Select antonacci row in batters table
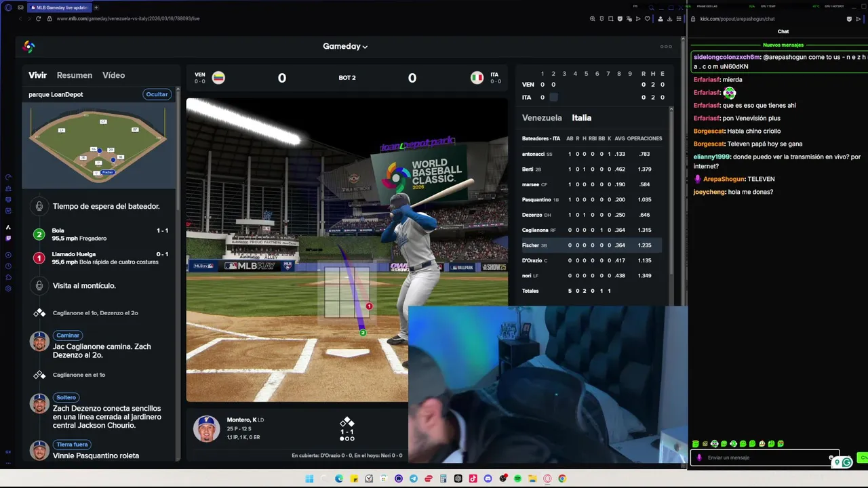Screen dimensions: 868x488 click(591, 154)
